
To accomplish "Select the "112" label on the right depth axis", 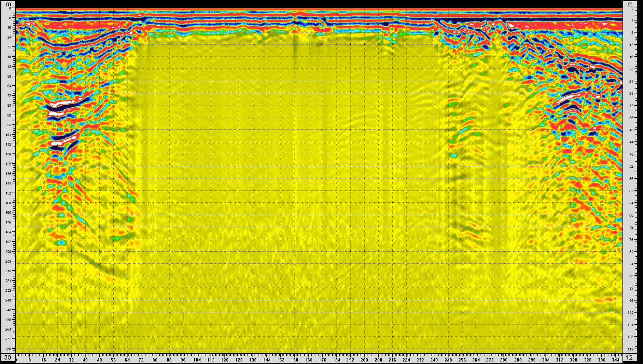I will tap(630, 349).
